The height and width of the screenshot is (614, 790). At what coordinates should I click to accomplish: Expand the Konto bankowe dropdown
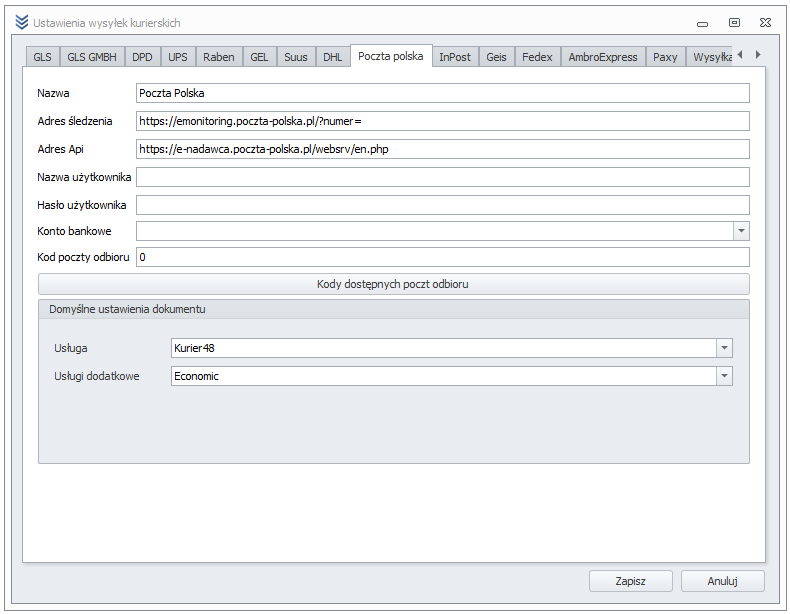741,231
